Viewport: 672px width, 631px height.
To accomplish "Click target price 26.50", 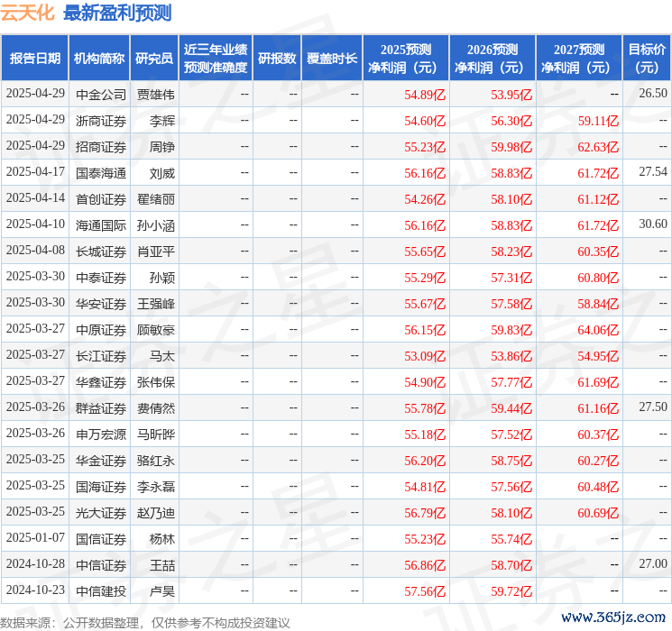I will tap(653, 93).
